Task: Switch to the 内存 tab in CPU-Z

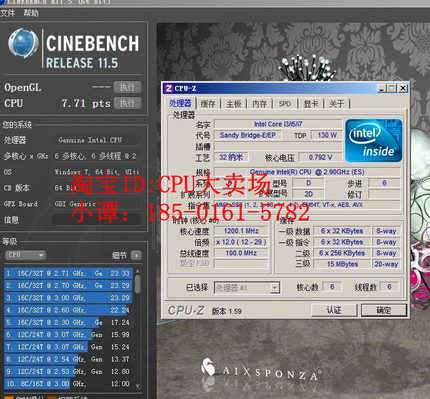Action: click(259, 104)
